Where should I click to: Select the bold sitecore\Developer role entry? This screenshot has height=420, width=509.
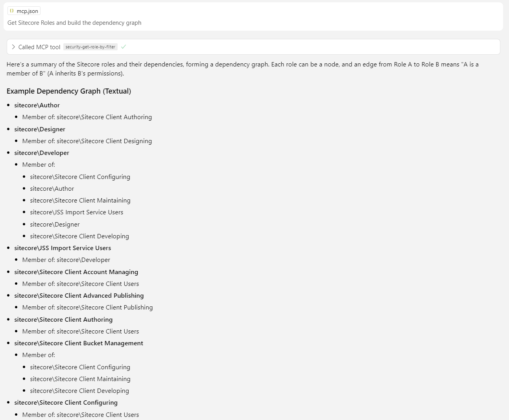(x=42, y=153)
